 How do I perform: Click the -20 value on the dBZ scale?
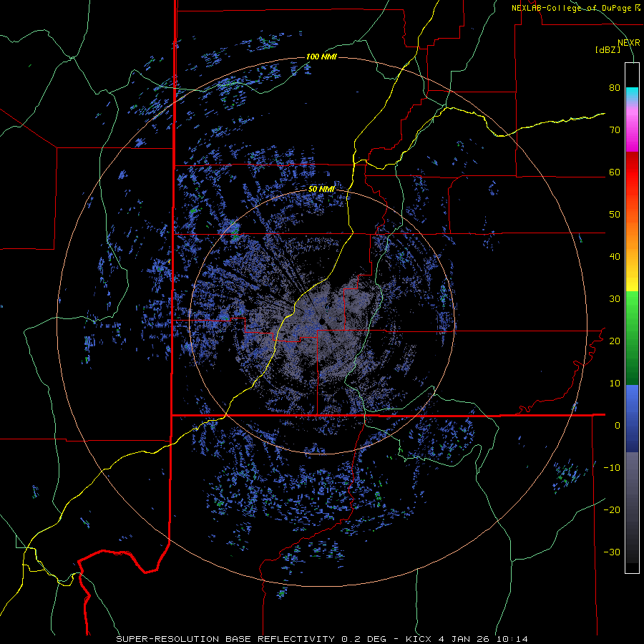click(x=612, y=510)
